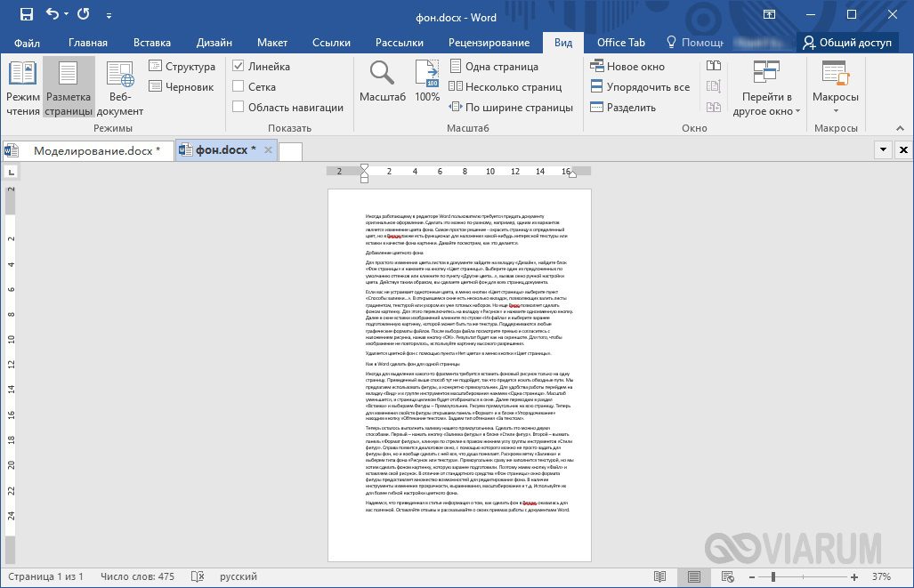The image size is (914, 588).
Task: Click Страница 1 из 1 status indicator
Action: [x=45, y=576]
